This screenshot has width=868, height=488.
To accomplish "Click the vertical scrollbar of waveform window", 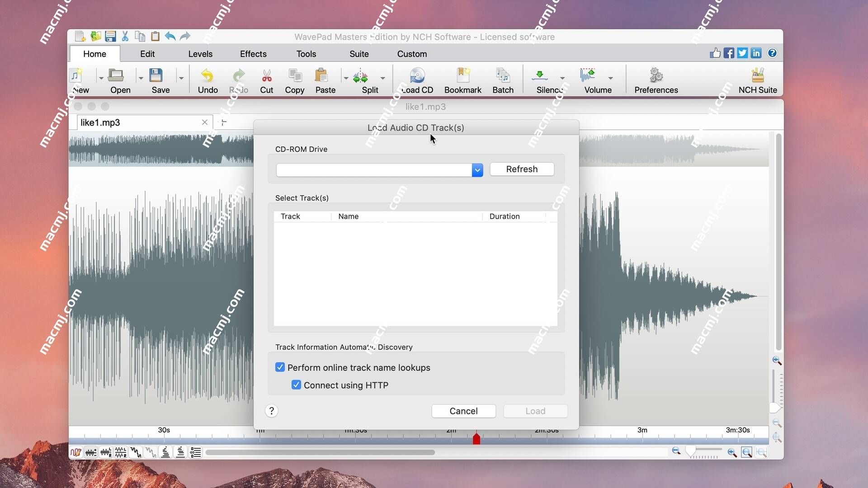I will (778, 242).
